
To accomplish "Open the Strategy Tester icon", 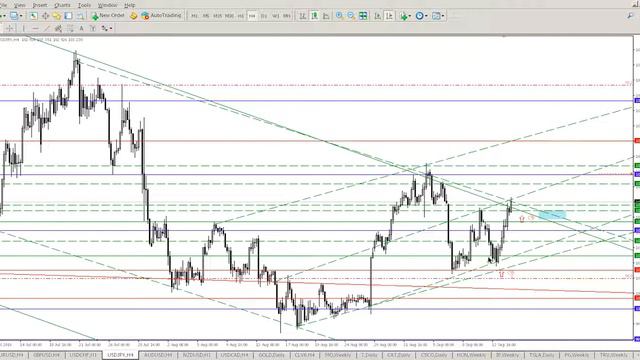I will pyautogui.click(x=80, y=16).
